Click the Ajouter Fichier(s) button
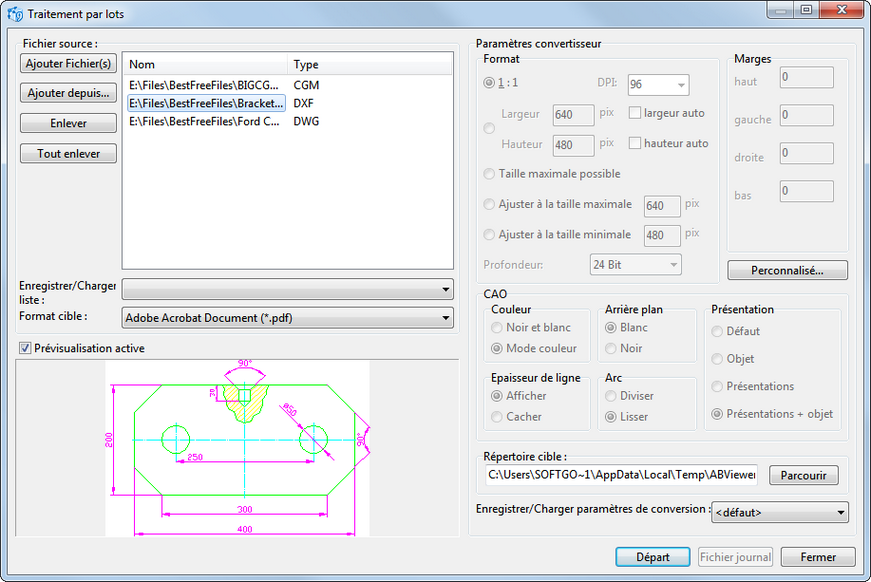The image size is (871, 582). (69, 63)
